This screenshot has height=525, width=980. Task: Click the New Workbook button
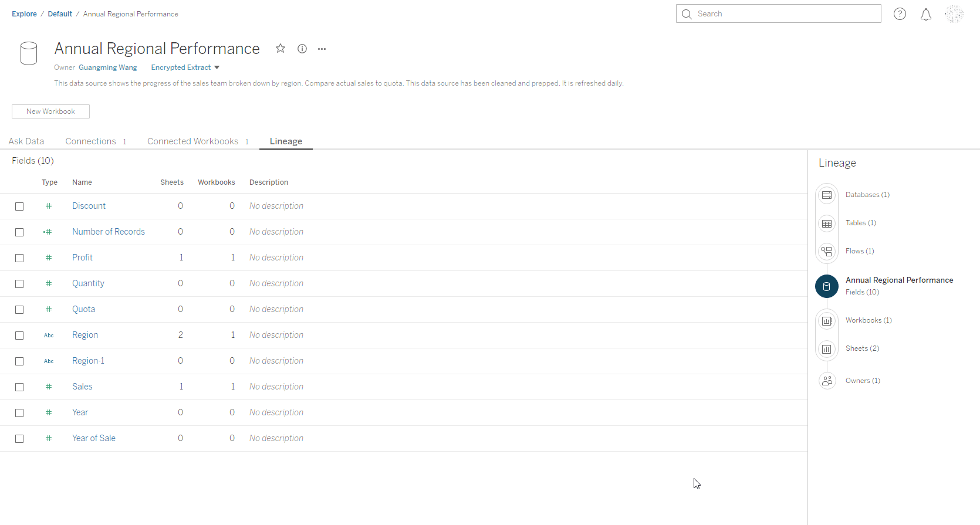[50, 111]
